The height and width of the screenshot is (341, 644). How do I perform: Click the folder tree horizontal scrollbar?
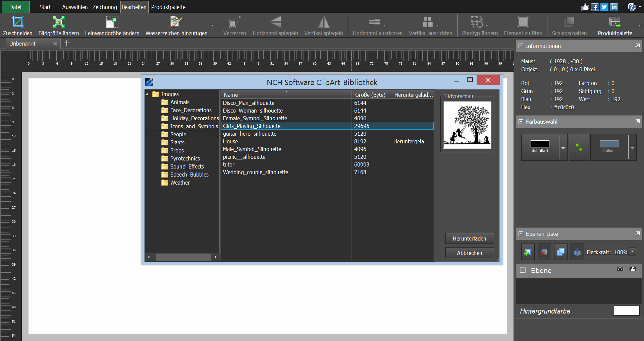(183, 257)
